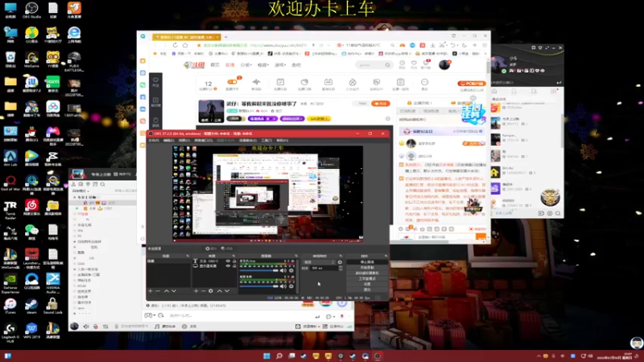
Task: Open OBS scene transition type dropdown
Action: (320, 262)
